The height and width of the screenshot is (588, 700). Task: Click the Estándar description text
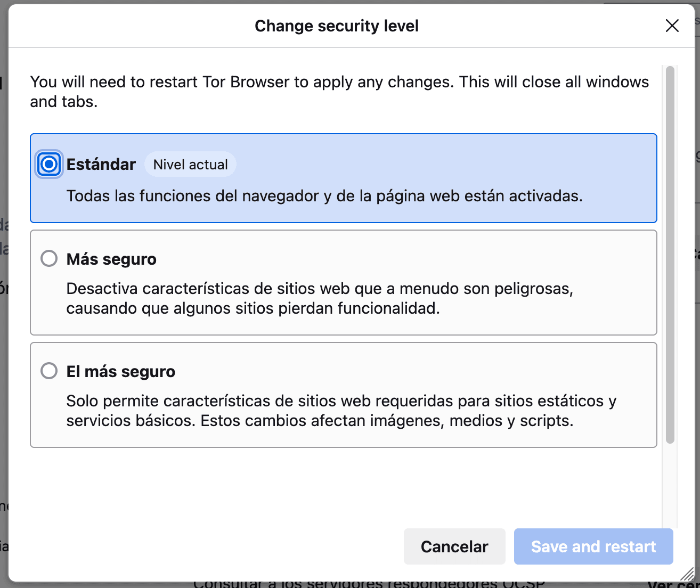(325, 196)
